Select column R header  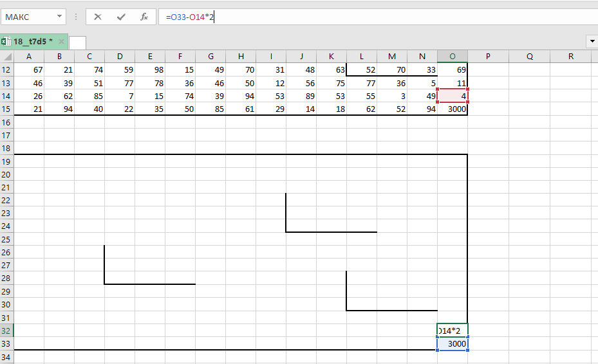click(x=571, y=57)
